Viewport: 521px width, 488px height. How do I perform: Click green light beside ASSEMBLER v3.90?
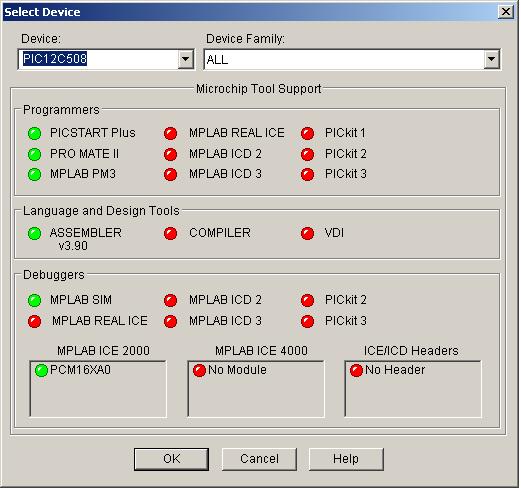coord(34,233)
